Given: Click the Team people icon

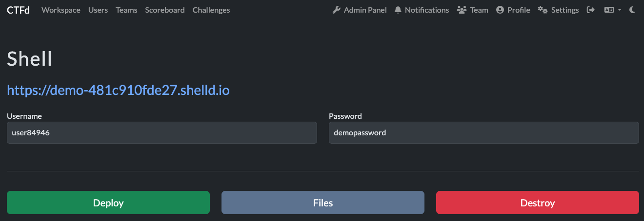Looking at the screenshot, I should 462,10.
